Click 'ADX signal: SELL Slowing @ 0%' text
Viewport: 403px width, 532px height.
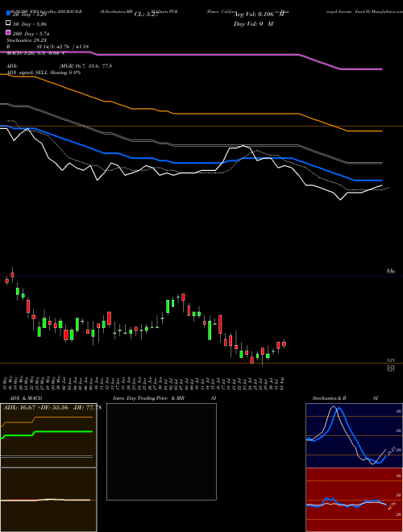44,73
